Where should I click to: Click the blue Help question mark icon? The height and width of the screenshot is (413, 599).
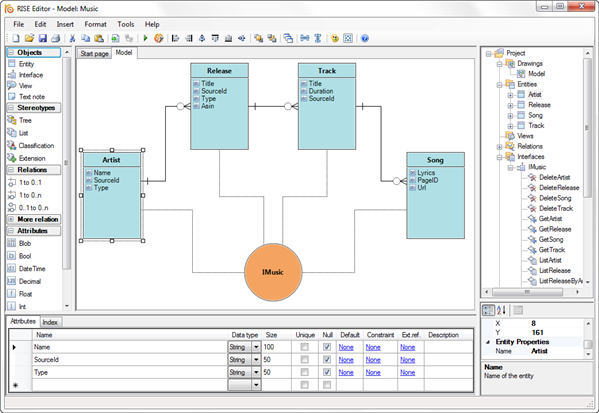pyautogui.click(x=365, y=38)
